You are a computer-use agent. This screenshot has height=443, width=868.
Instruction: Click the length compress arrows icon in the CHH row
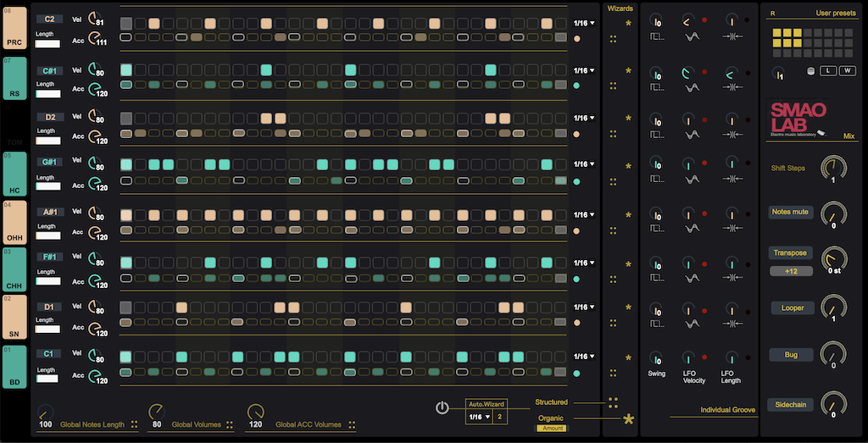click(733, 278)
